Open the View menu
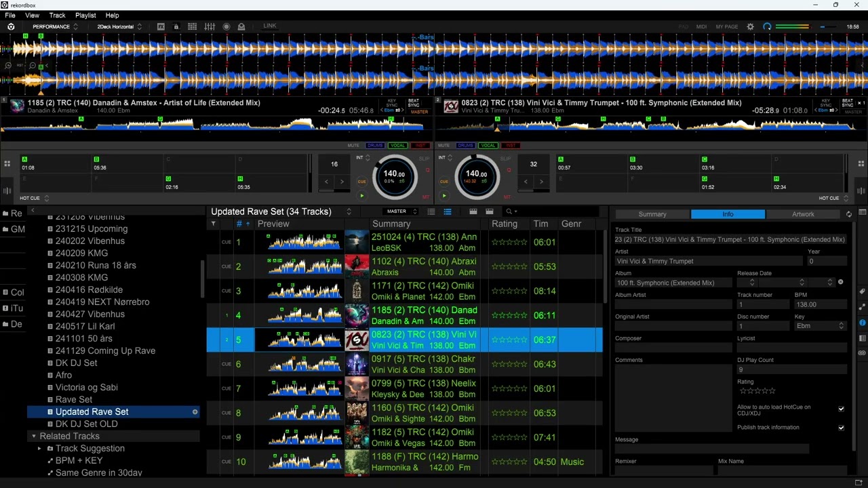This screenshot has height=488, width=868. coord(32,15)
